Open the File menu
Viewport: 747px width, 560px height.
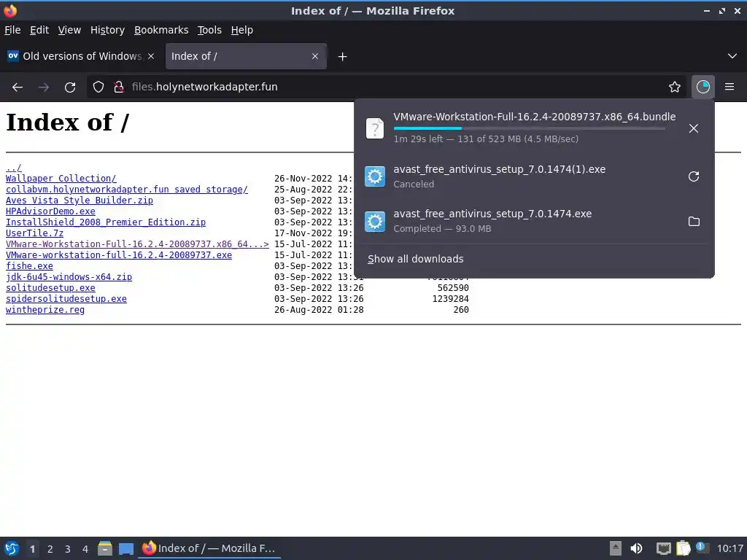pyautogui.click(x=12, y=30)
